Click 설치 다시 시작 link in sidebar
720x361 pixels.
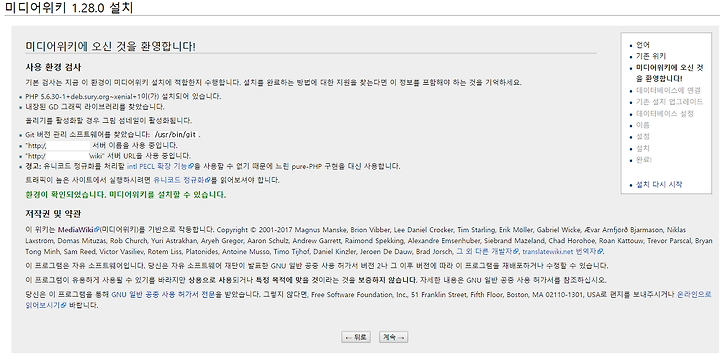pos(658,185)
